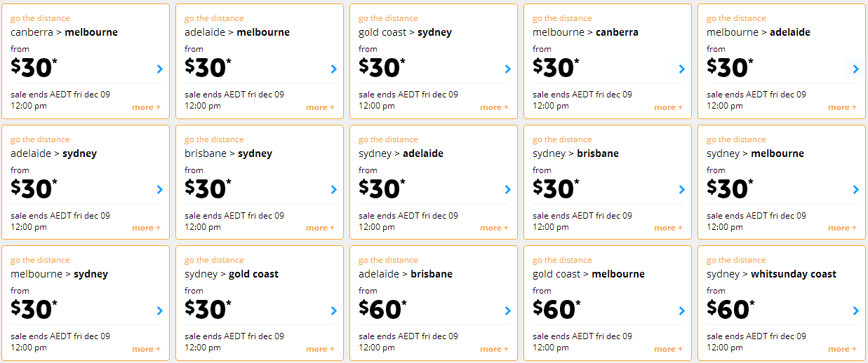
Task: Click blue arrow on brisbane > sydney card
Action: click(x=333, y=189)
